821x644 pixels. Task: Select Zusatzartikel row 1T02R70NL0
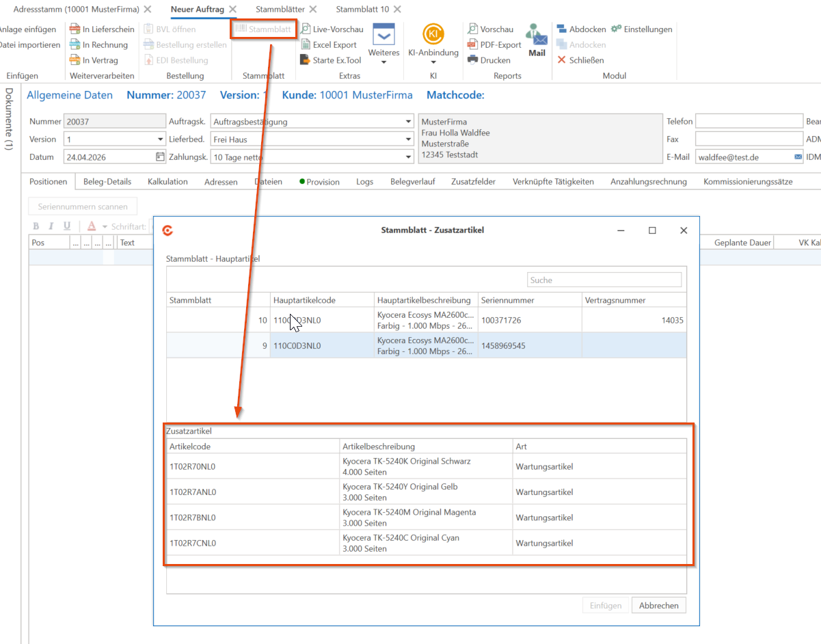pos(427,466)
